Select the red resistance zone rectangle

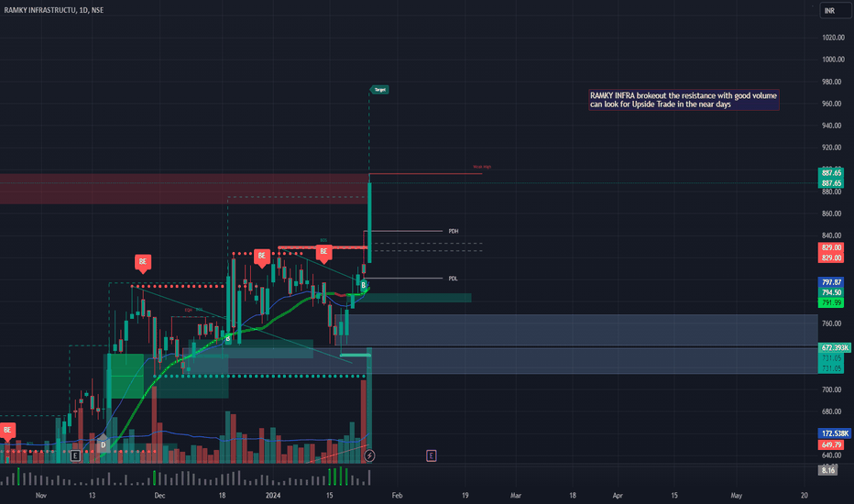(x=183, y=189)
